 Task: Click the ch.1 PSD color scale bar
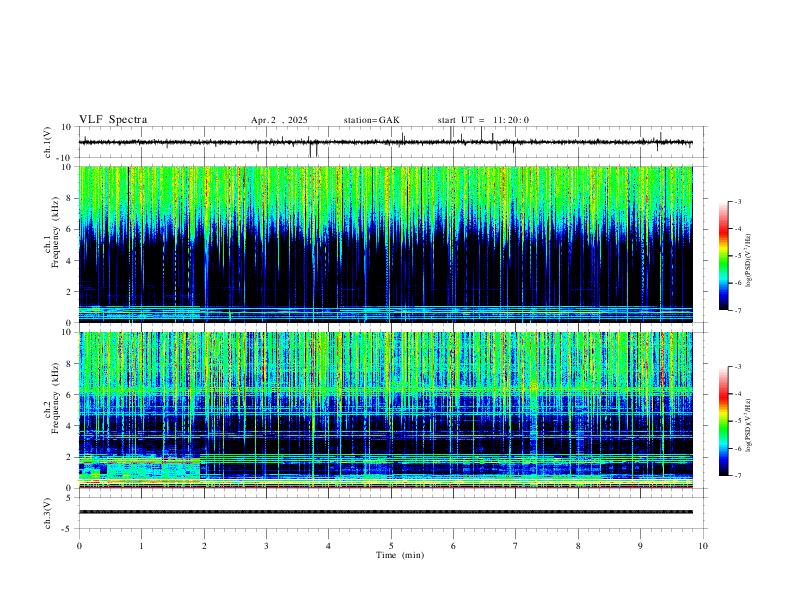723,256
